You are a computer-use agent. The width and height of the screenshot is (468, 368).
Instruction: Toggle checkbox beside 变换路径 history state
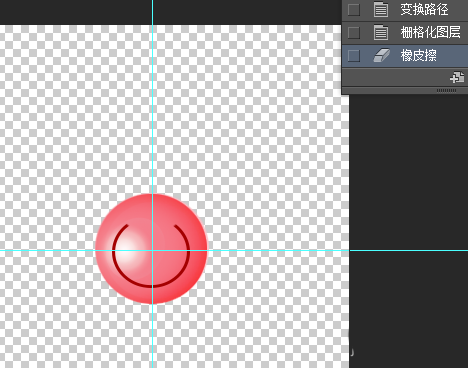(354, 10)
